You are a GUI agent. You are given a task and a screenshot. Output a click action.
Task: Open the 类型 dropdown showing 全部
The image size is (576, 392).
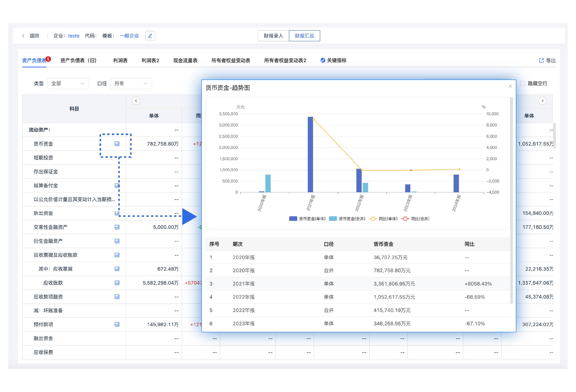(x=68, y=84)
